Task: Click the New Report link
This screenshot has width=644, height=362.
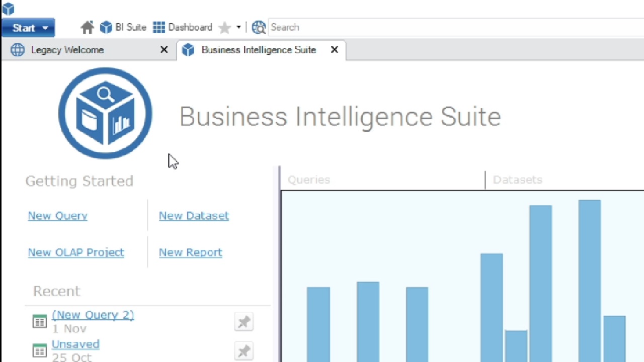Action: (x=190, y=252)
